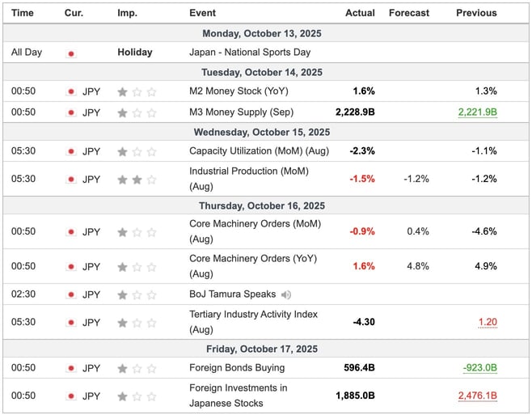Screen dimensions: 532x415
Task: Open the M2 Money Stock (YoY) event
Action: 239,91
